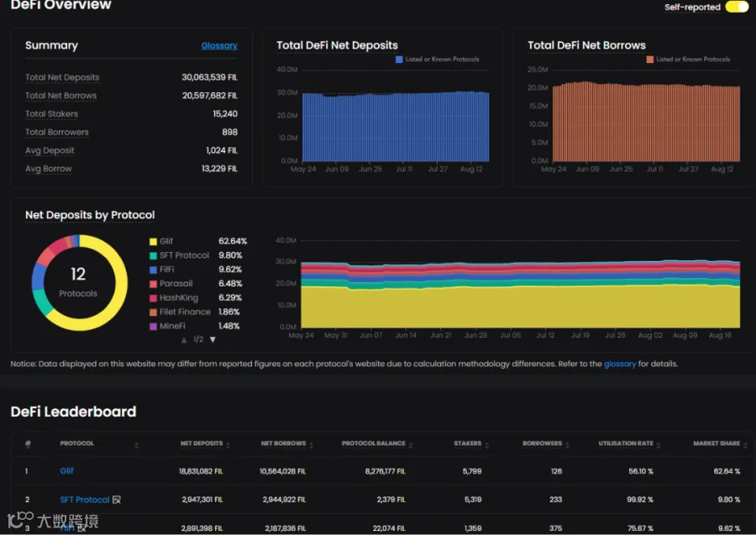This screenshot has height=535, width=756.
Task: Toggle the SFT Protocol legend swatch
Action: (154, 255)
